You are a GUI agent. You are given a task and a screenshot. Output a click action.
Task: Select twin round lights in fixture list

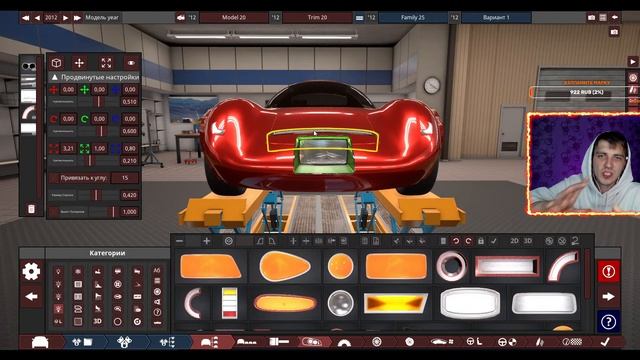click(29, 66)
